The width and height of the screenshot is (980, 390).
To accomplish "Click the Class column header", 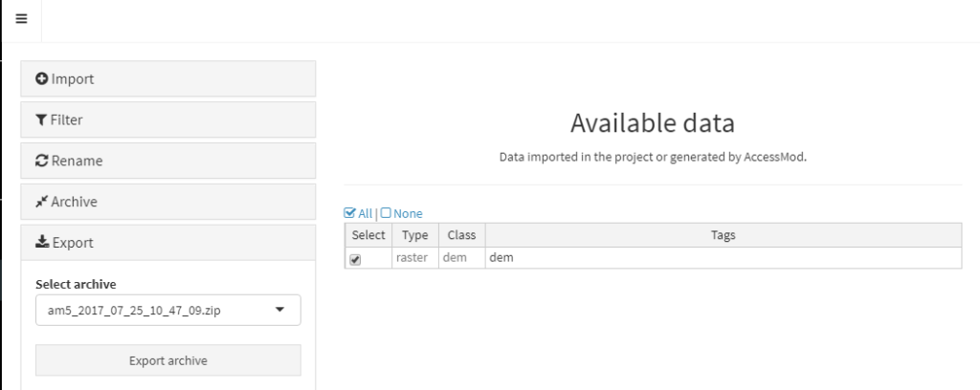I will [x=461, y=235].
